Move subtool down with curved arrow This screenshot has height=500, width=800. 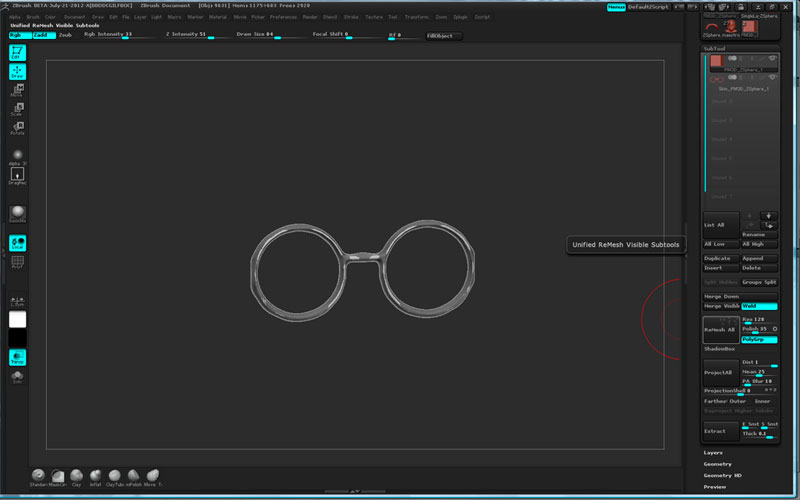pos(768,225)
